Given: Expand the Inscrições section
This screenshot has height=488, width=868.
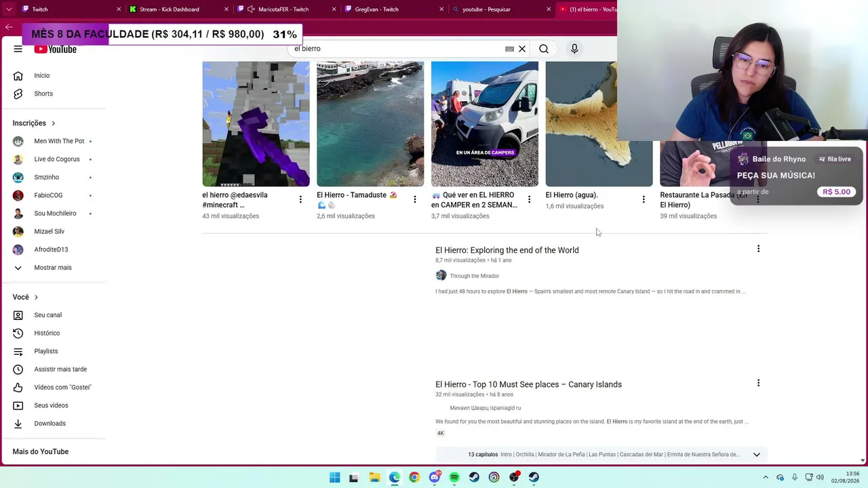Looking at the screenshot, I should point(34,123).
